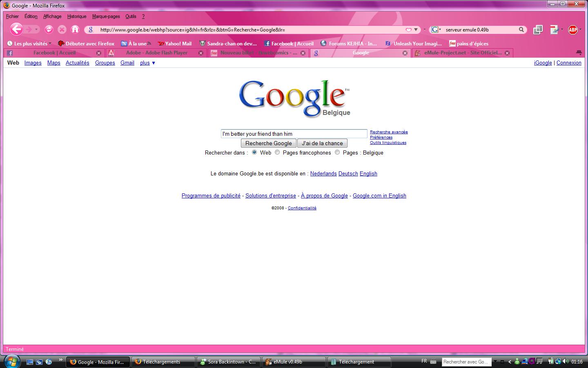The width and height of the screenshot is (588, 368).
Task: Close the Google tab
Action: coord(405,53)
